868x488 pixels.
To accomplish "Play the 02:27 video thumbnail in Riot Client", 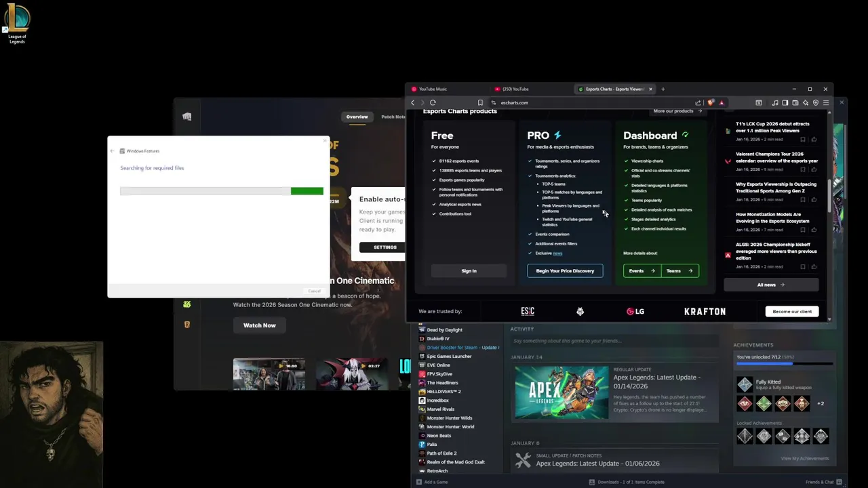I will point(352,374).
